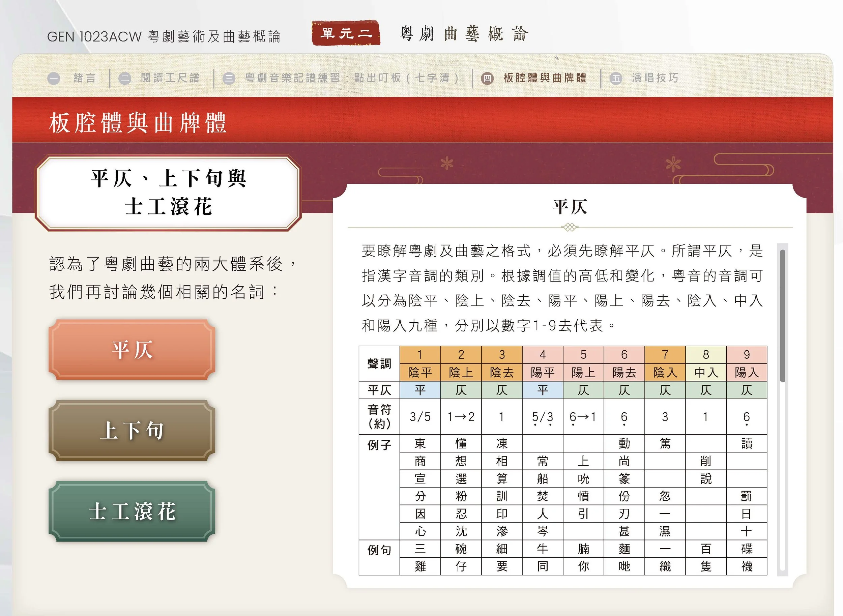Viewport: 843px width, 616px height.
Task: Click the "一" circle icon beside 緒言
Action: [x=54, y=78]
